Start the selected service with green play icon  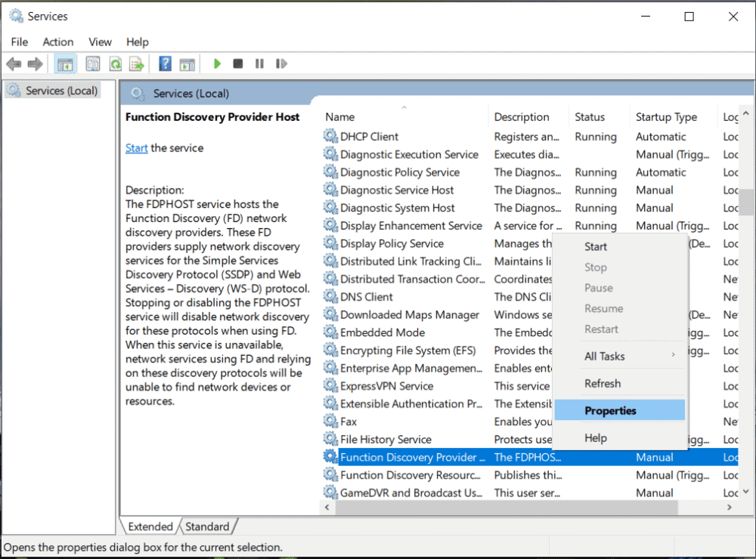217,63
